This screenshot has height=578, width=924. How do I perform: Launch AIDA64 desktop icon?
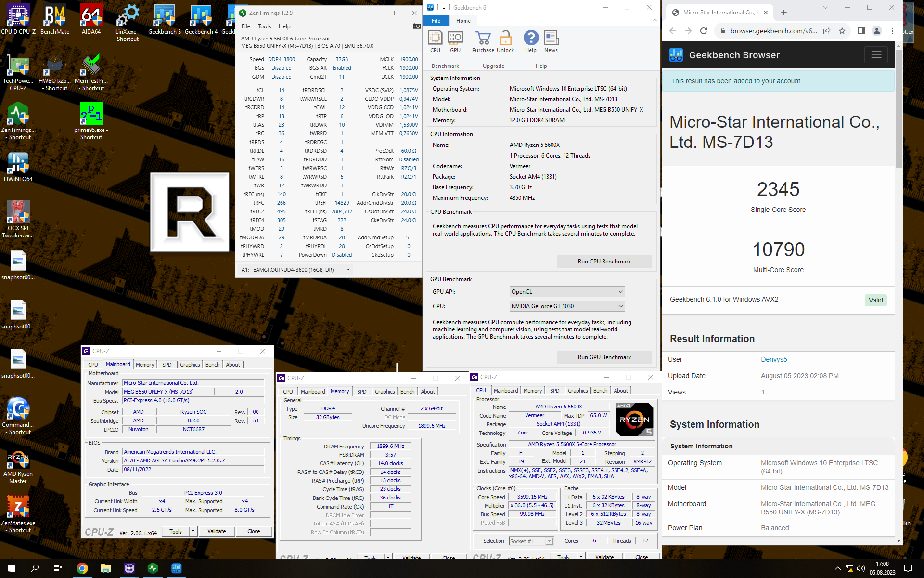coord(91,19)
